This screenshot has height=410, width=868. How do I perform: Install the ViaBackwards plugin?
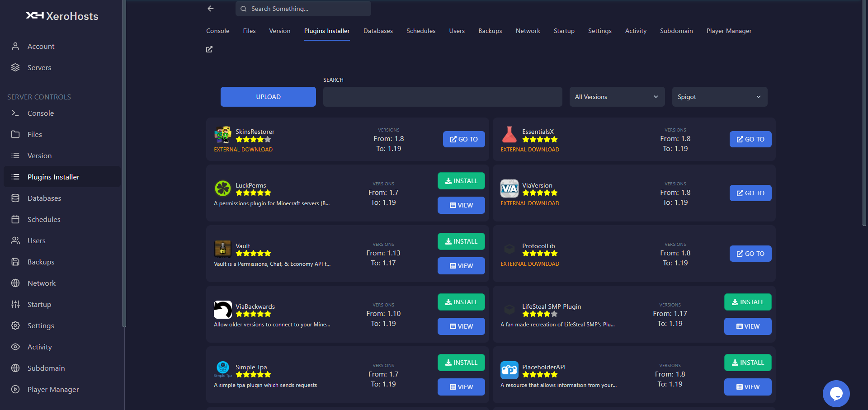coord(461,302)
